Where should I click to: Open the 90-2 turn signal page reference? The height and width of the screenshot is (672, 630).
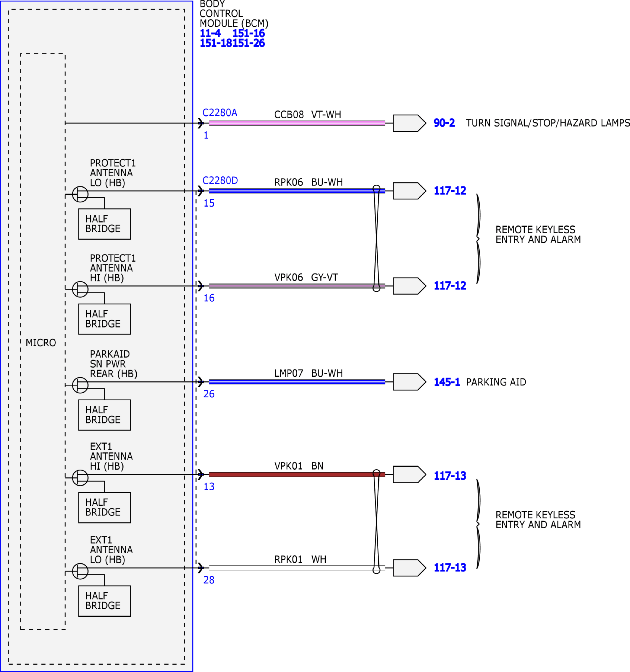[x=444, y=123]
